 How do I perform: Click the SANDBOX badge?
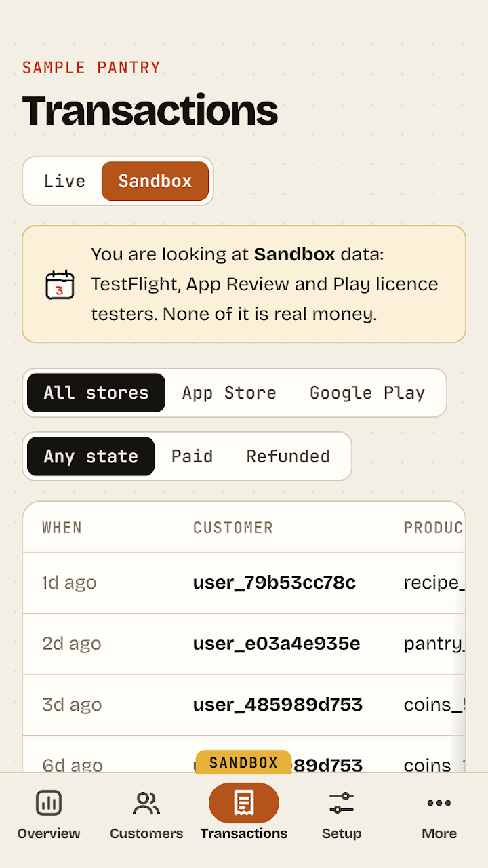point(244,763)
